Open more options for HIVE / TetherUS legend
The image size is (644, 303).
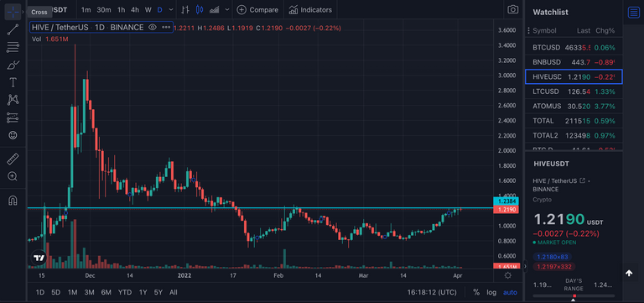point(166,28)
